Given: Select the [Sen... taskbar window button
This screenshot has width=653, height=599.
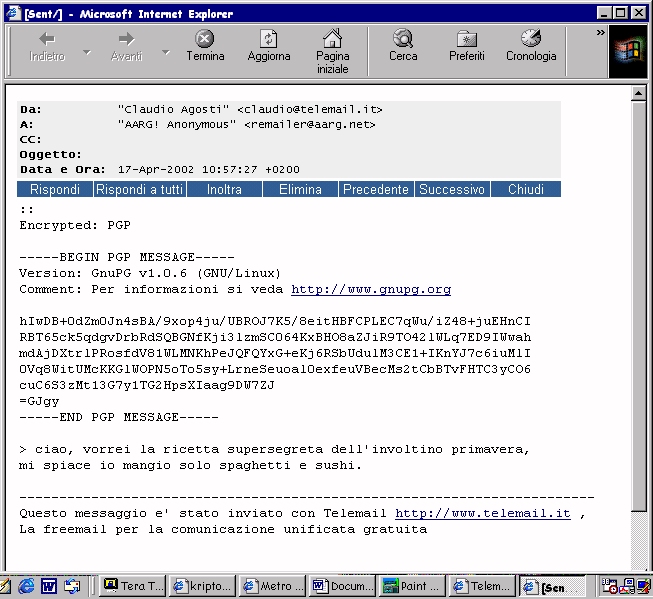Looking at the screenshot, I should [x=553, y=586].
